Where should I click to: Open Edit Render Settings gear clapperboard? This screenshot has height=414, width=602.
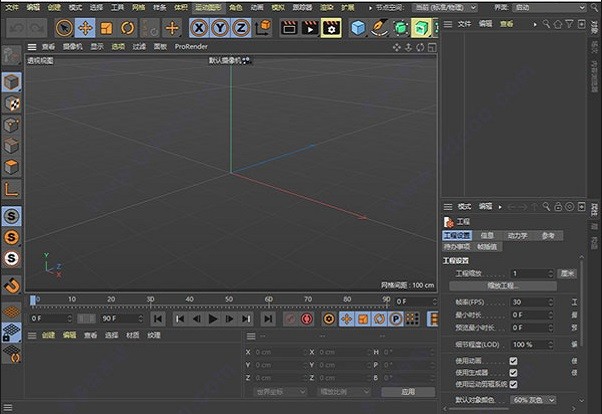[x=331, y=28]
